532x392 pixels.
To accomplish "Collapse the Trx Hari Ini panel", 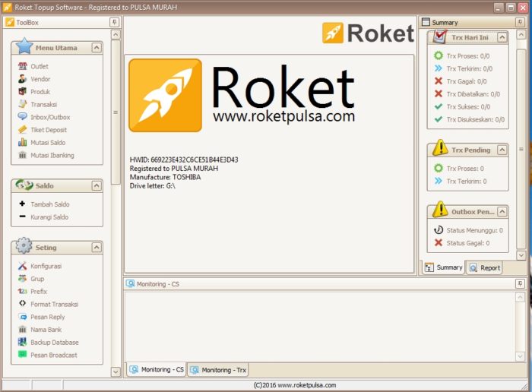I will pyautogui.click(x=502, y=37).
